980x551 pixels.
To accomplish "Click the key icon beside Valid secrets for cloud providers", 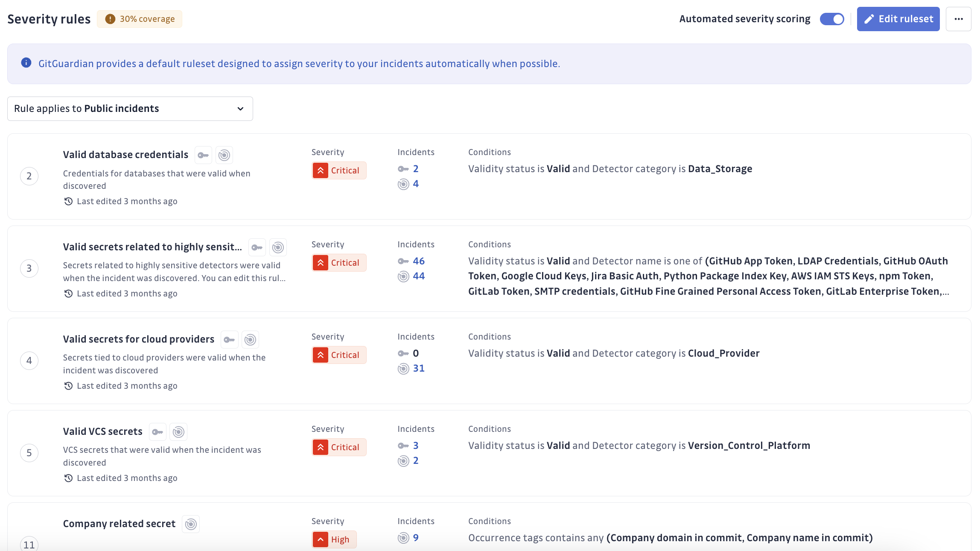I will (229, 340).
